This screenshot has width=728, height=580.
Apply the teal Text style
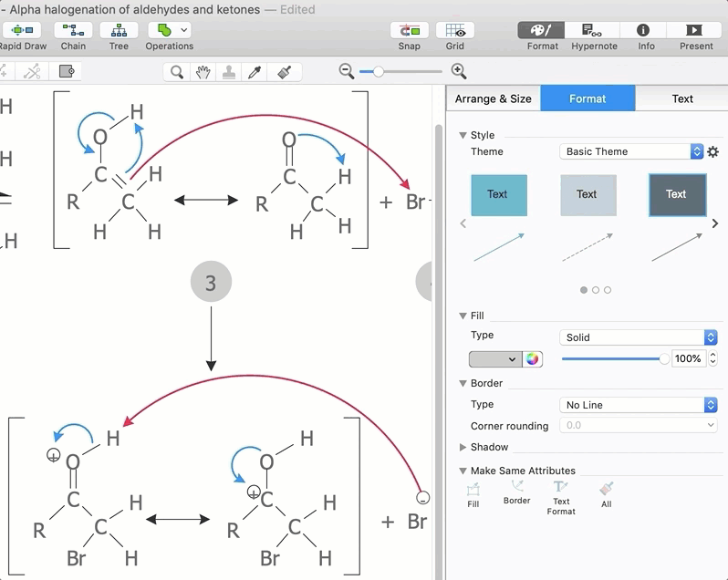pos(499,195)
